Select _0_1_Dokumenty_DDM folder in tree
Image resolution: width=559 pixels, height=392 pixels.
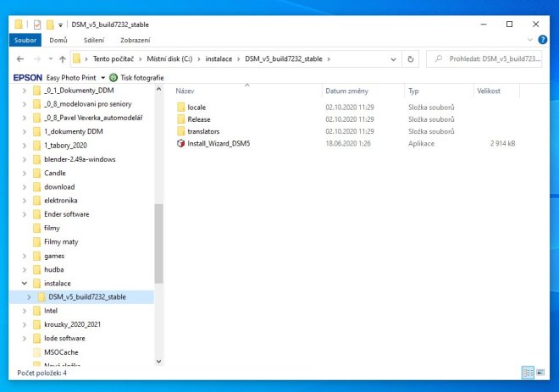tap(79, 91)
